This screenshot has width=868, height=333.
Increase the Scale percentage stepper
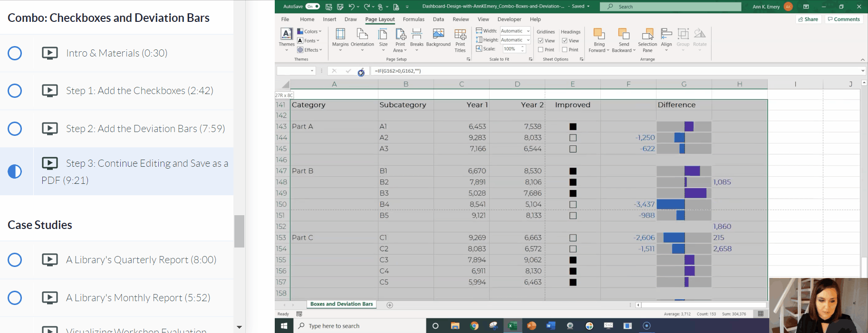pos(523,47)
